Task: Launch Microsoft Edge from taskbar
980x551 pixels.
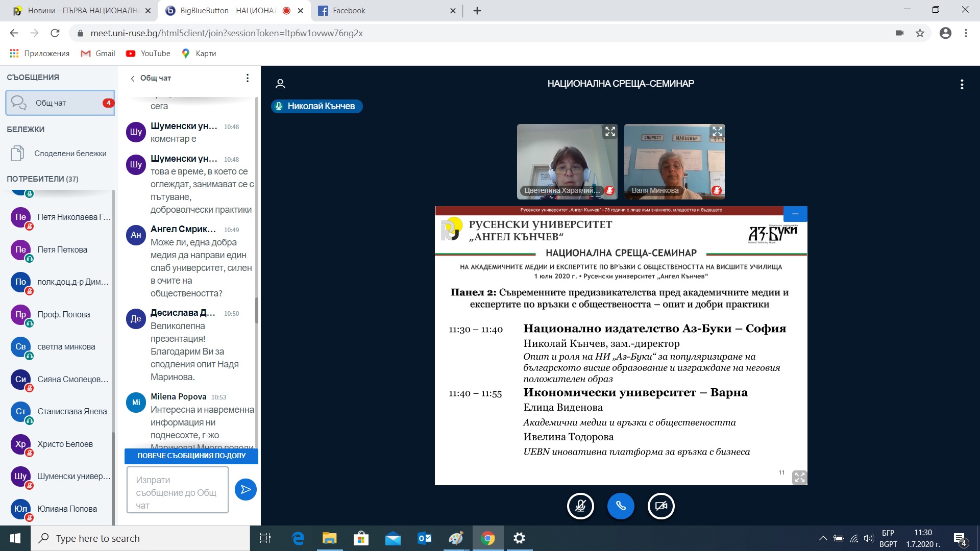Action: tap(298, 539)
